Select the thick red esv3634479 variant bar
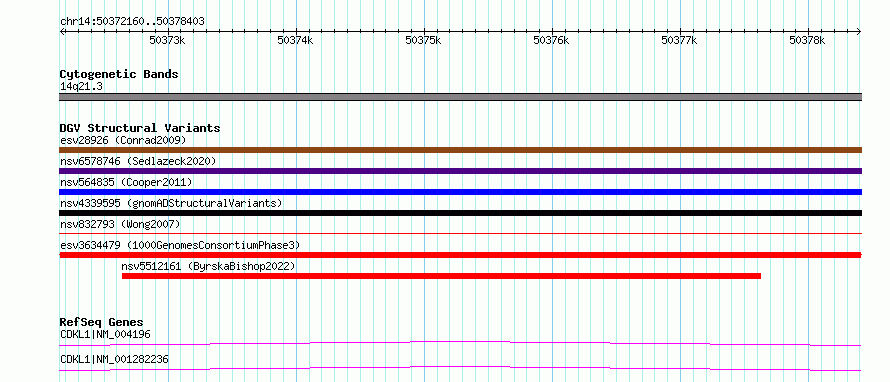Image resolution: width=890 pixels, height=382 pixels. tap(460, 255)
